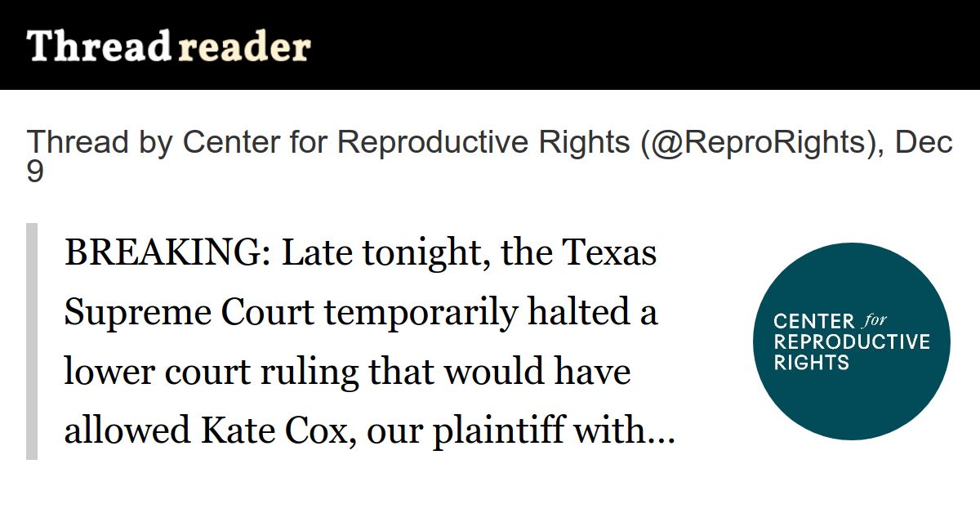The image size is (980, 513).
Task: Click the italic 'for' in the circular logo
Action: pyautogui.click(x=874, y=319)
